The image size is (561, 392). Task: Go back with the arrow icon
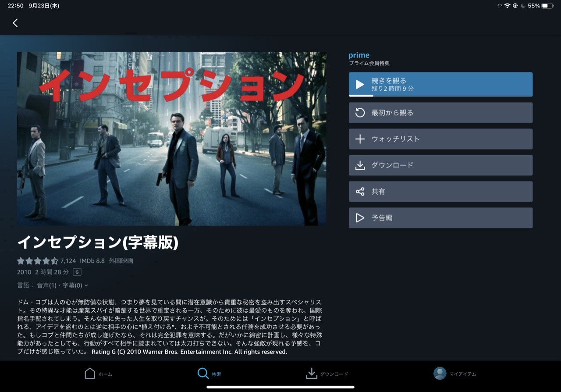tap(15, 23)
